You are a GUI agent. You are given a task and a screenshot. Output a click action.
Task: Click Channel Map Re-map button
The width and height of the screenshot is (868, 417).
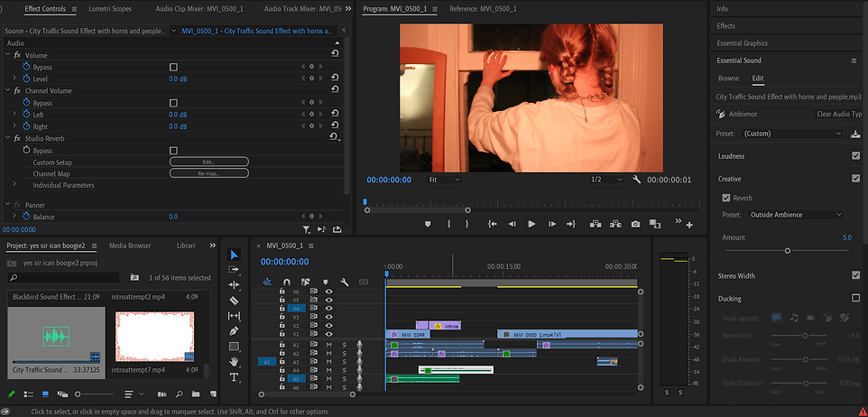(x=208, y=173)
